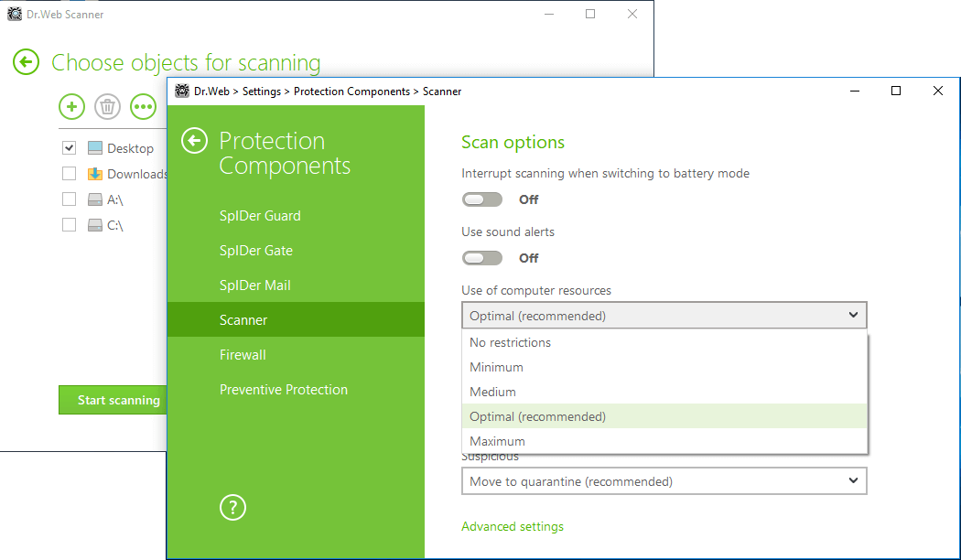
Task: Open the three-dots more options button
Action: click(x=144, y=107)
